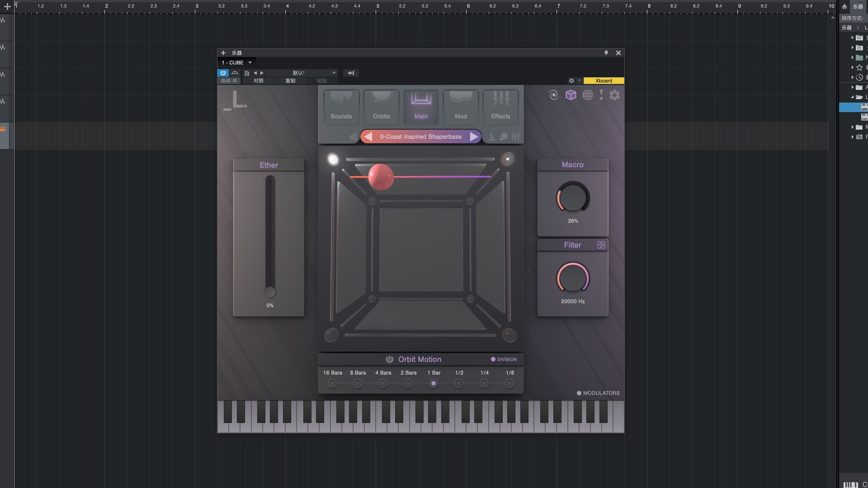Click the MODULATORS button

598,393
